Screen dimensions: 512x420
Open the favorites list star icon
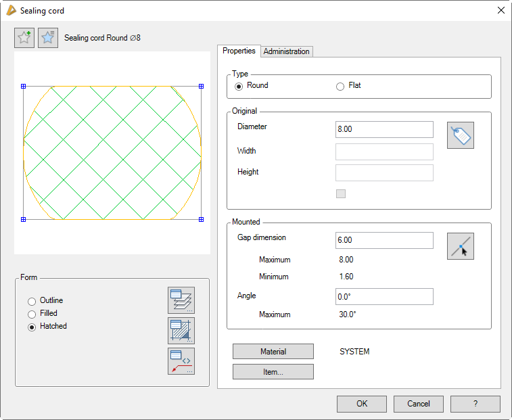48,38
